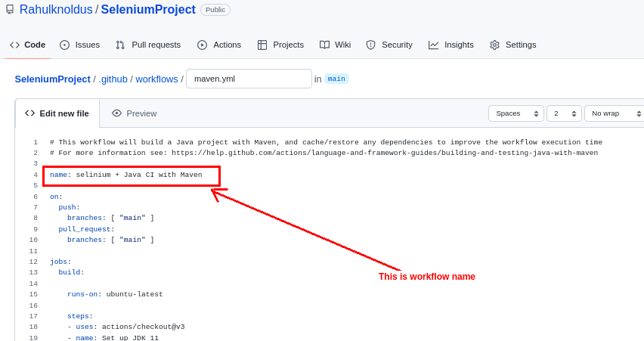Open the Rahulknoldus owner link

[x=56, y=9]
